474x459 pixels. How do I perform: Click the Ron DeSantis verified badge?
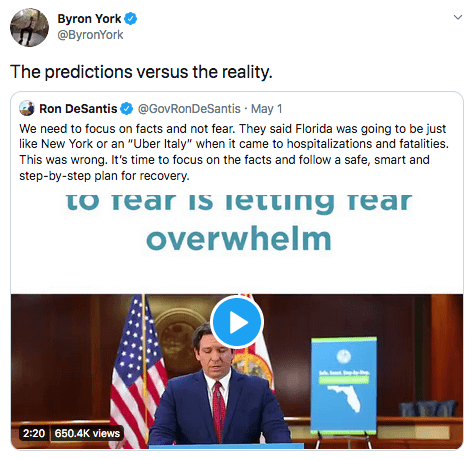coord(126,109)
